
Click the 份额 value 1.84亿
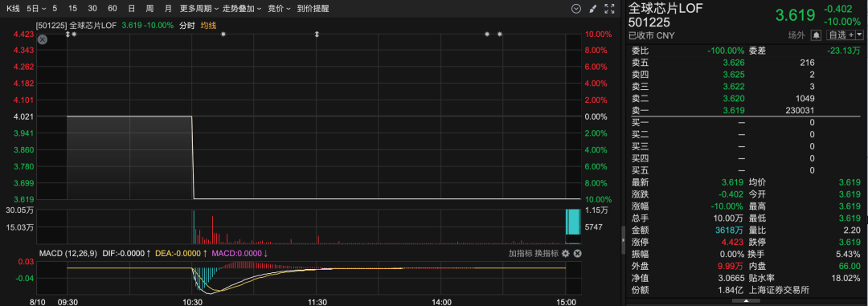coord(731,291)
